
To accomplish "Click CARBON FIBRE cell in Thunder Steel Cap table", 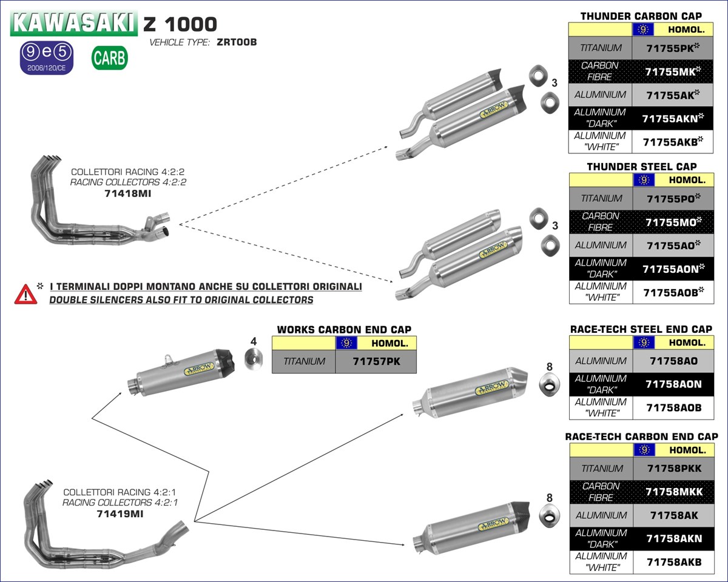I will tap(601, 222).
